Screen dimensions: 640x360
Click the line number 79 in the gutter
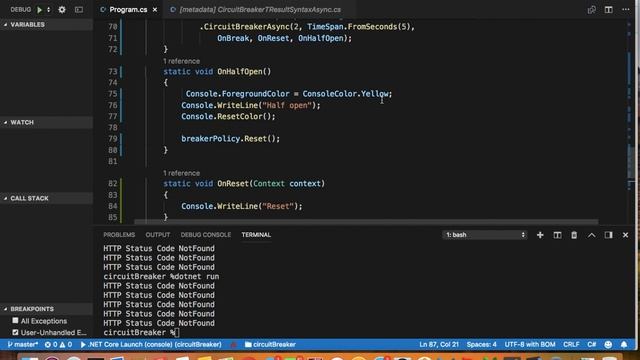112,139
